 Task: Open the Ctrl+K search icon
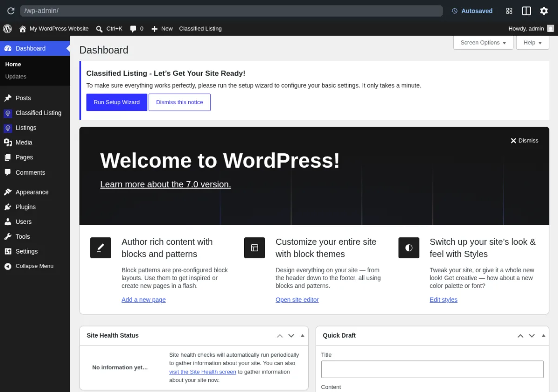pos(99,29)
